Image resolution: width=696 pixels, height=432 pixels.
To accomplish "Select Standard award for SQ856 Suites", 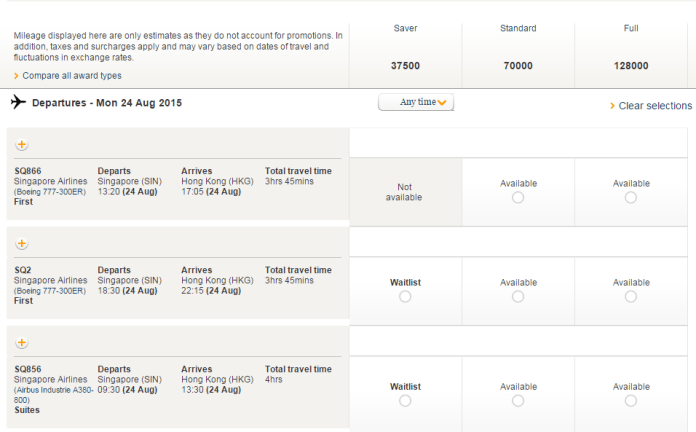I will [x=517, y=401].
